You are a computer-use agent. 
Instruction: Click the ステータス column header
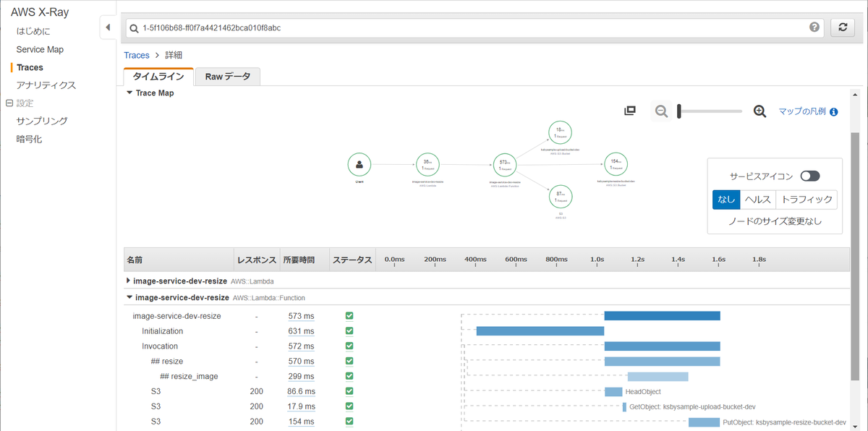(x=351, y=260)
